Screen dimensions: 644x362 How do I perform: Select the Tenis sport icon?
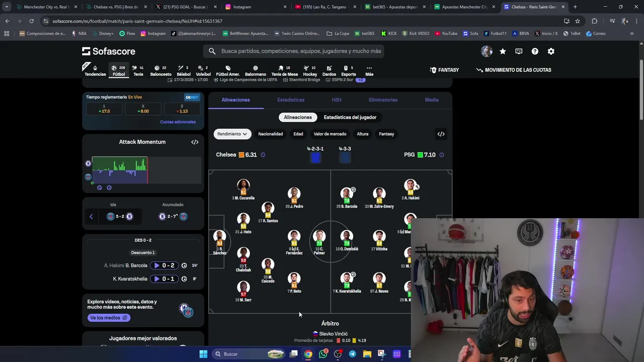tap(138, 71)
